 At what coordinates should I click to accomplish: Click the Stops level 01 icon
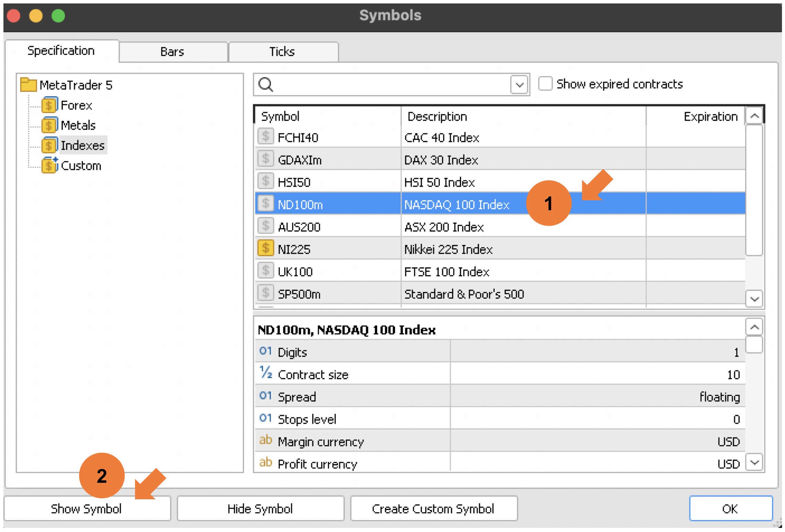265,418
